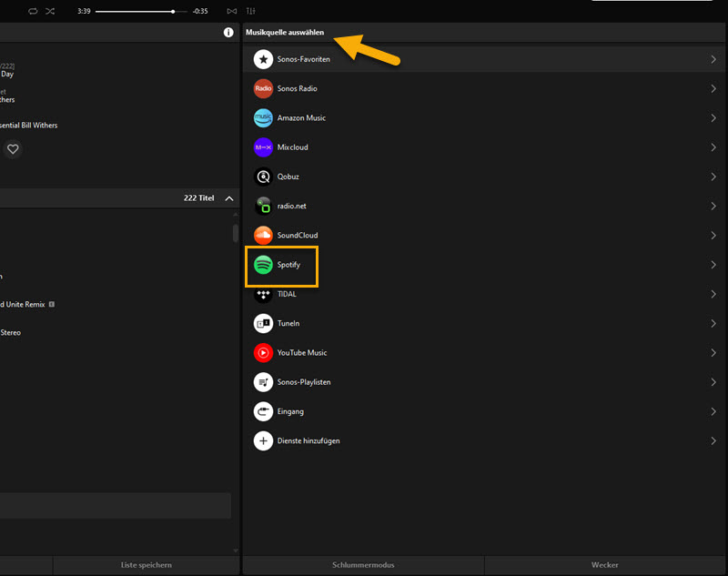
Task: Click the playback progress slider
Action: tap(141, 11)
